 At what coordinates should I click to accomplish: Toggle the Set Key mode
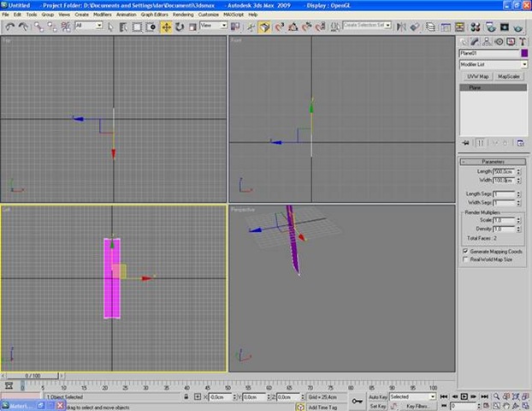(x=378, y=406)
